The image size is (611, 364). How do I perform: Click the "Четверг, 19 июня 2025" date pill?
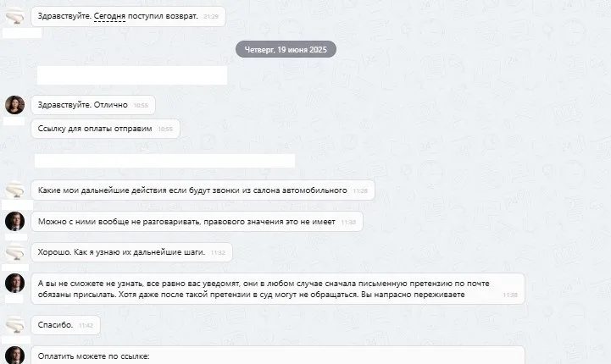click(286, 49)
